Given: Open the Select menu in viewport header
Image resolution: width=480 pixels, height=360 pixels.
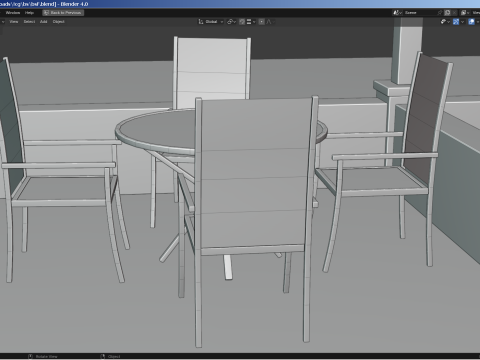Looking at the screenshot, I should [29, 22].
